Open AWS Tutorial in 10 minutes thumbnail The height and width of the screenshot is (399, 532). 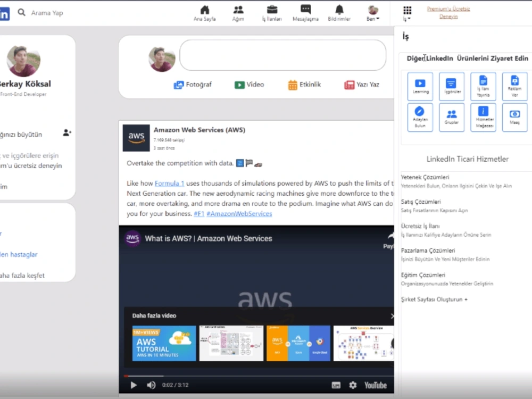(x=164, y=343)
